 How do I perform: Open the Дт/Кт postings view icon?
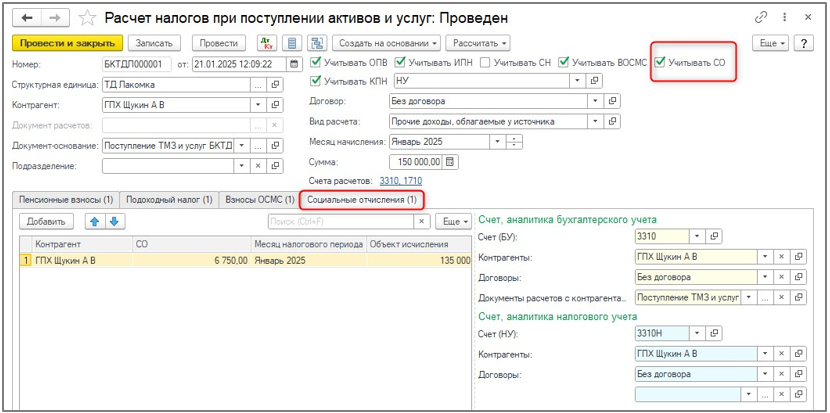[x=267, y=43]
